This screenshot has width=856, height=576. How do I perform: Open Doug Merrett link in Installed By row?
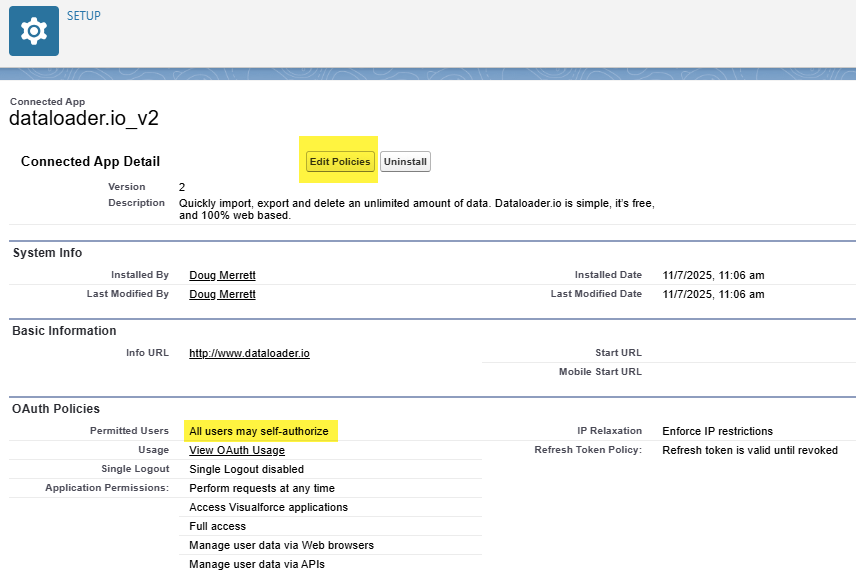click(222, 275)
